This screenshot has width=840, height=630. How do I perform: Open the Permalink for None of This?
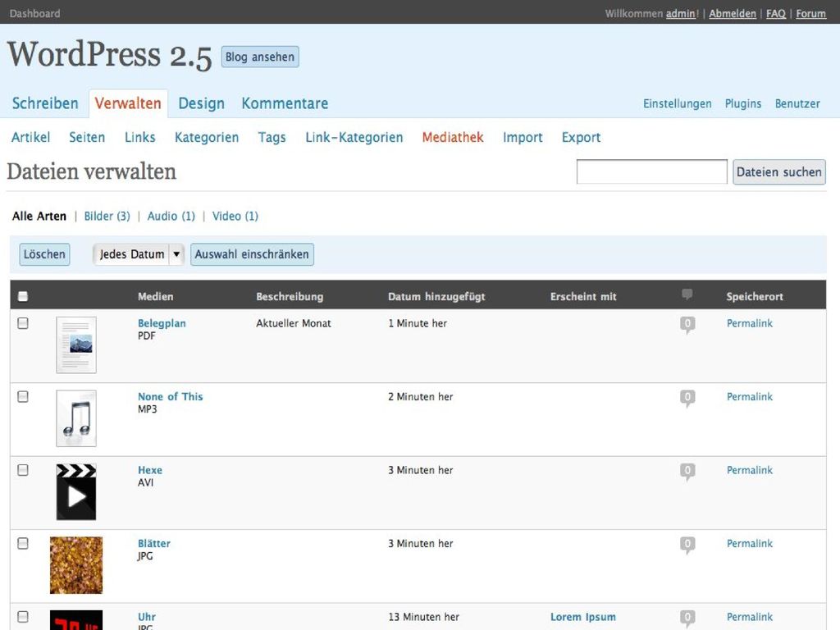750,396
